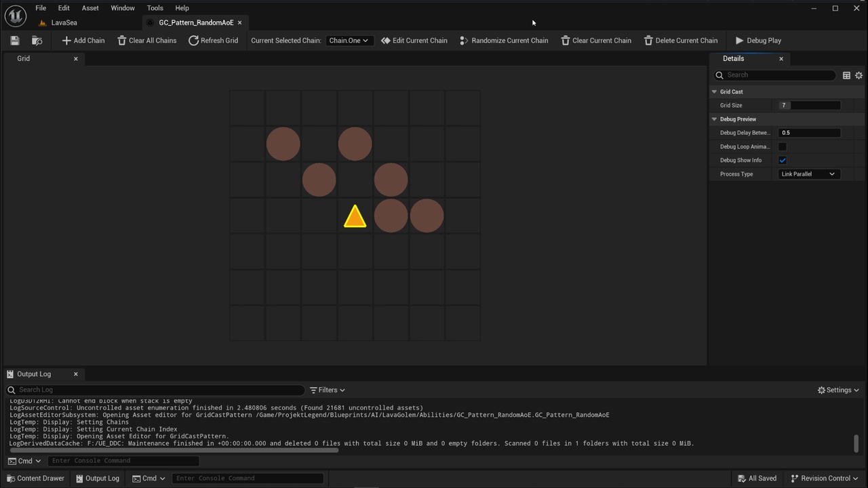This screenshot has height=488, width=868.
Task: Open the Output Log Settings dropdown
Action: 838,390
